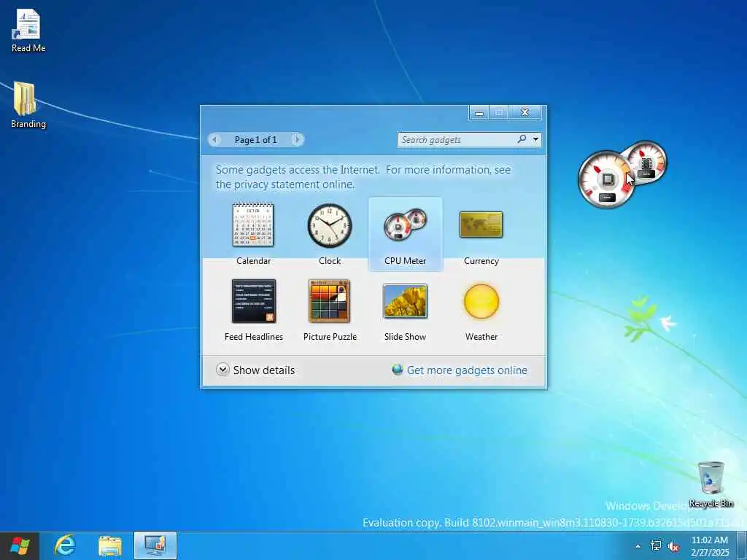
Task: Open the taskbar clock and date
Action: [x=710, y=546]
